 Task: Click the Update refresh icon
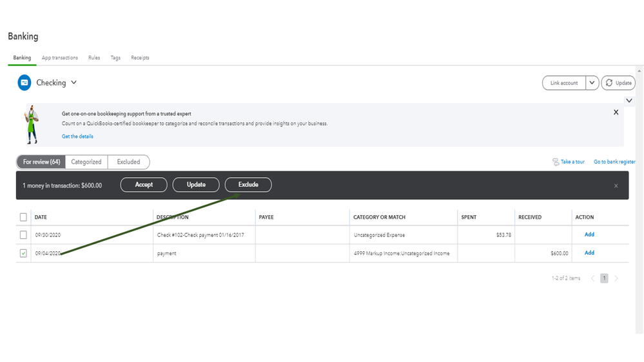point(610,83)
